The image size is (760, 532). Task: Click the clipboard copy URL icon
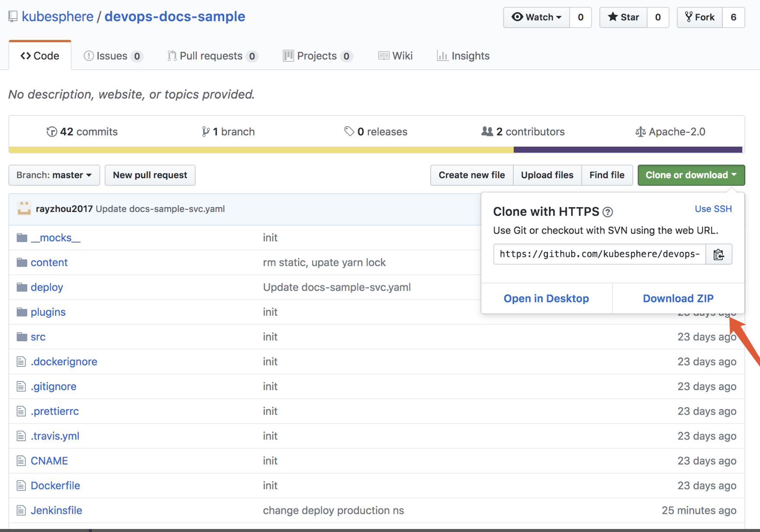tap(718, 254)
